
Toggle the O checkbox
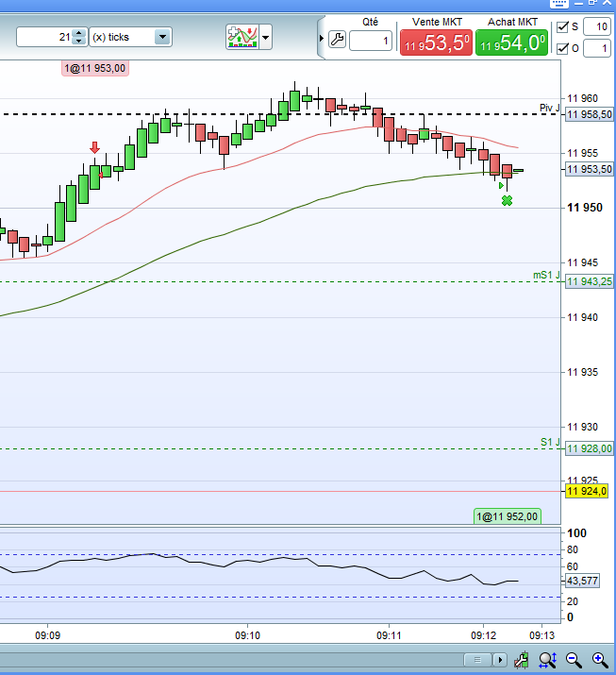[562, 48]
